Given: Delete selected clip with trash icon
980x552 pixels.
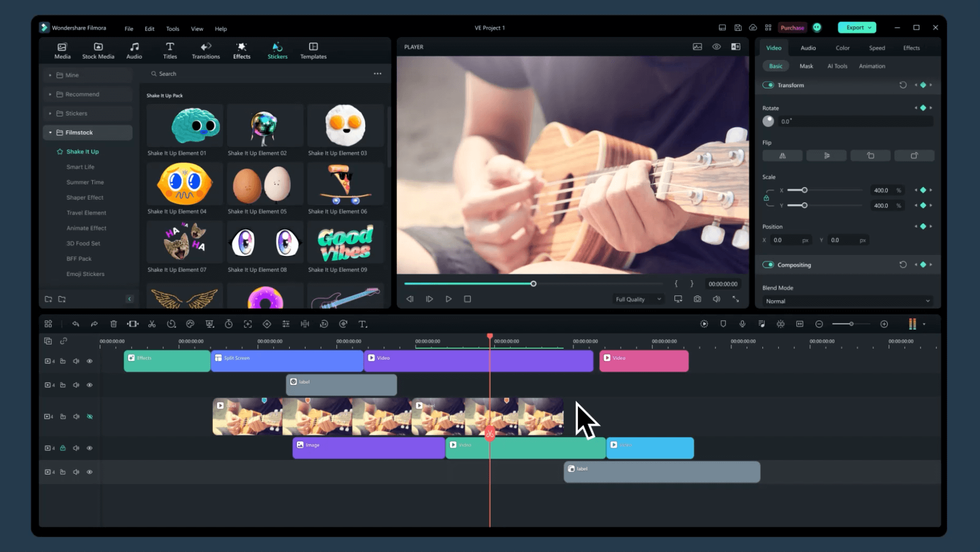Looking at the screenshot, I should [x=114, y=324].
